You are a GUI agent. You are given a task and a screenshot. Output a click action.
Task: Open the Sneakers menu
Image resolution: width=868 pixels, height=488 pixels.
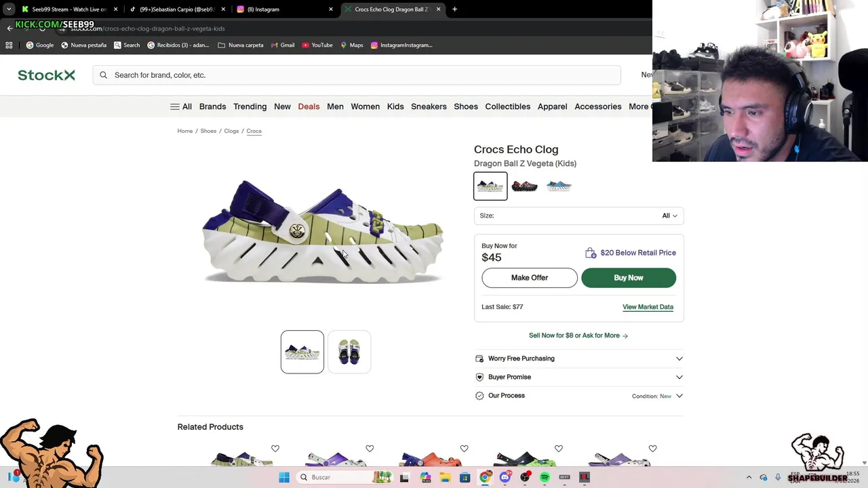tap(429, 106)
